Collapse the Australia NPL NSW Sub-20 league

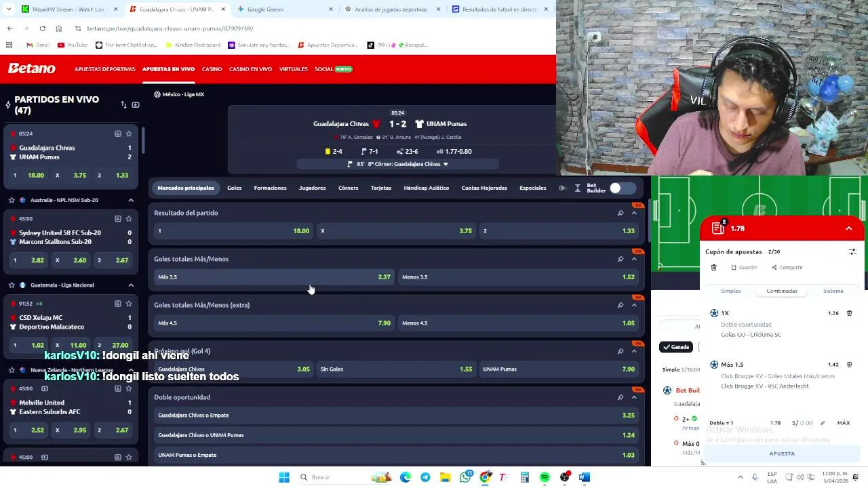point(131,200)
